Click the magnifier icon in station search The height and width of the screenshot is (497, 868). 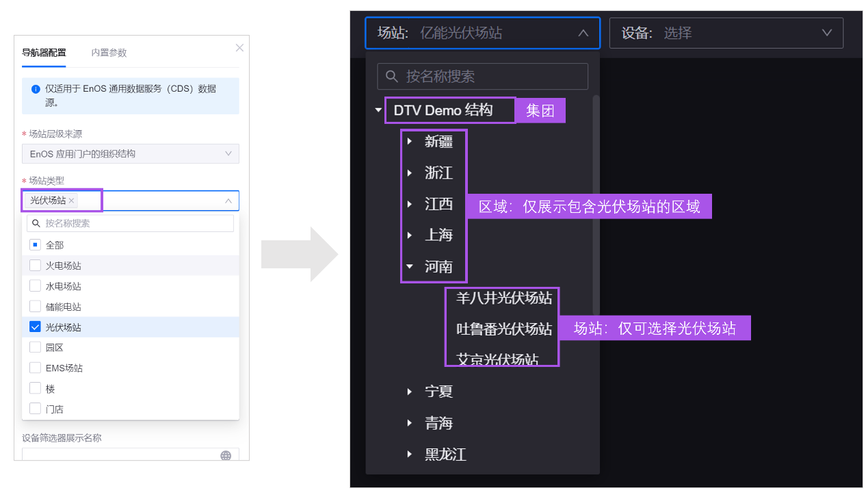click(392, 77)
